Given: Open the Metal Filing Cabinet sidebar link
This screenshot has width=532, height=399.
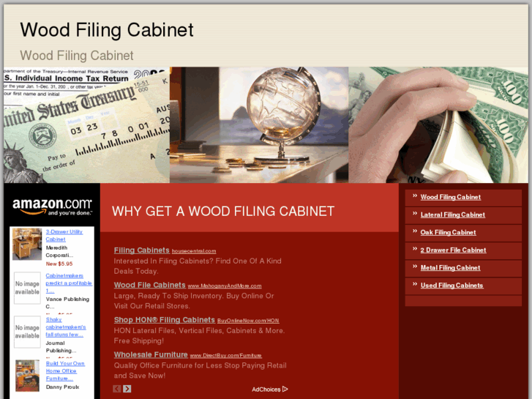Looking at the screenshot, I should 450,267.
